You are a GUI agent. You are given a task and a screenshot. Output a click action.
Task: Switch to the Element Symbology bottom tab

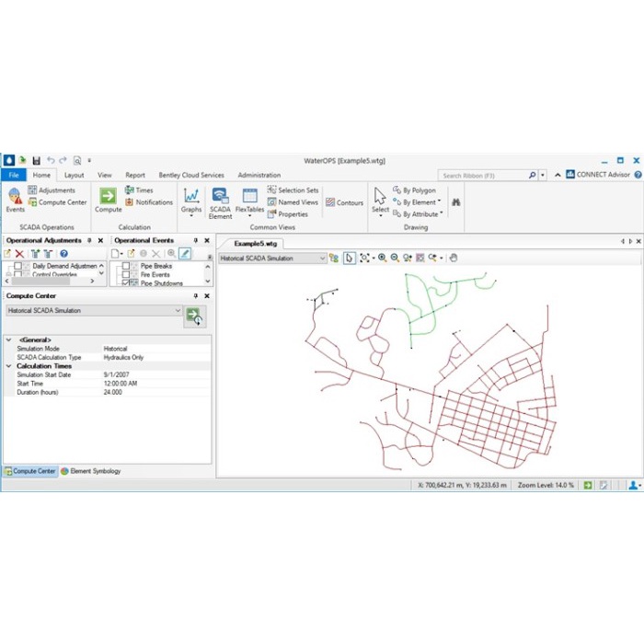(91, 471)
